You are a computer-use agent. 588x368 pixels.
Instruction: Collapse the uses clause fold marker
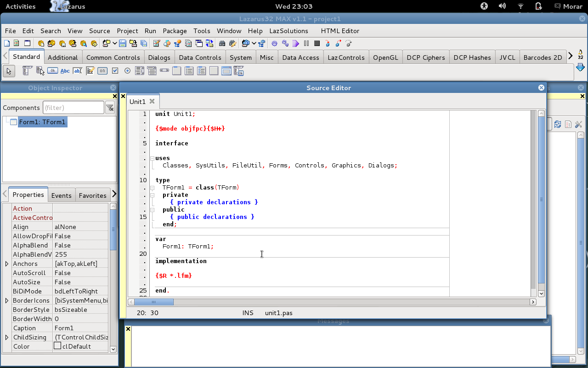pyautogui.click(x=152, y=158)
